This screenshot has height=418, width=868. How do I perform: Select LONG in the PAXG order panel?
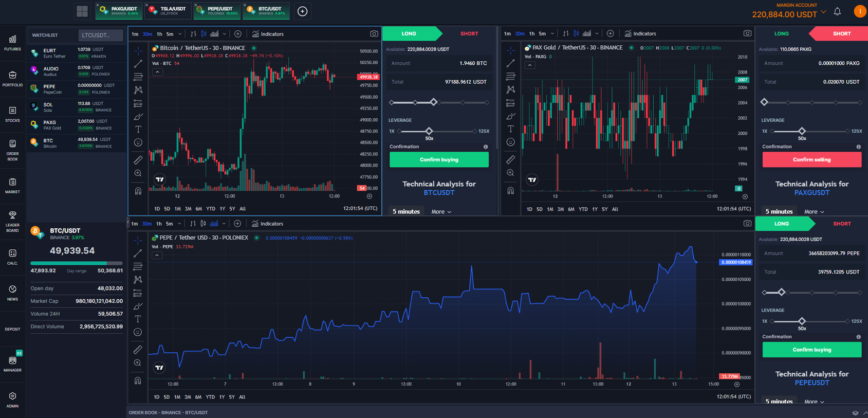coord(782,33)
